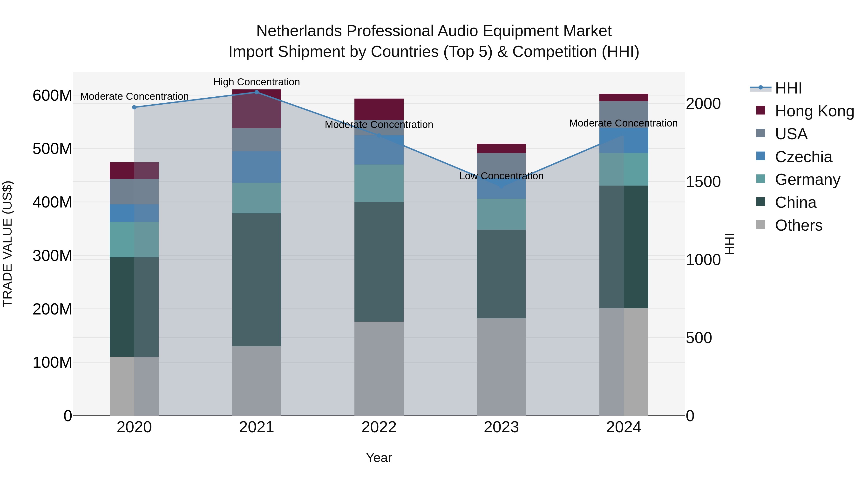Screen dimensions: 868x488
Task: Click the Others segment of the 2020 bar
Action: tap(134, 386)
